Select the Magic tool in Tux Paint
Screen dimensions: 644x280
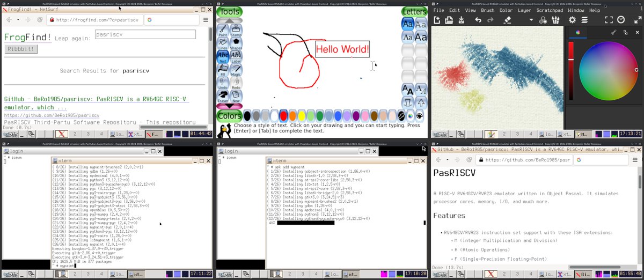[x=236, y=70]
